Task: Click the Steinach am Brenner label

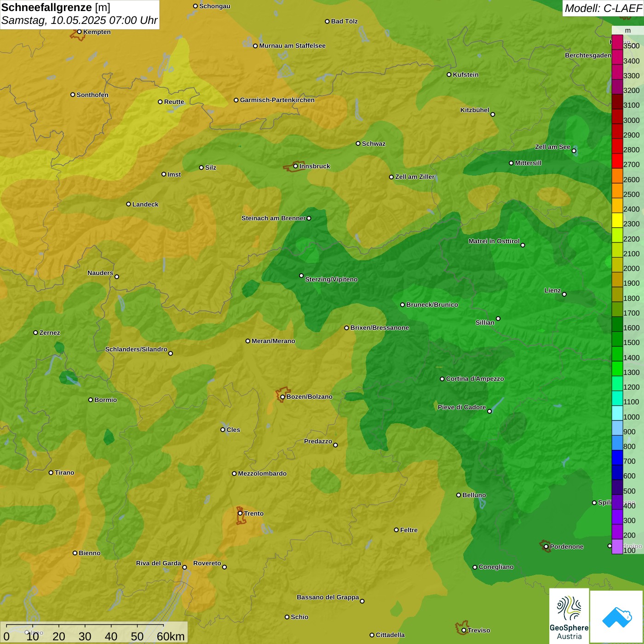Action: pyautogui.click(x=274, y=218)
